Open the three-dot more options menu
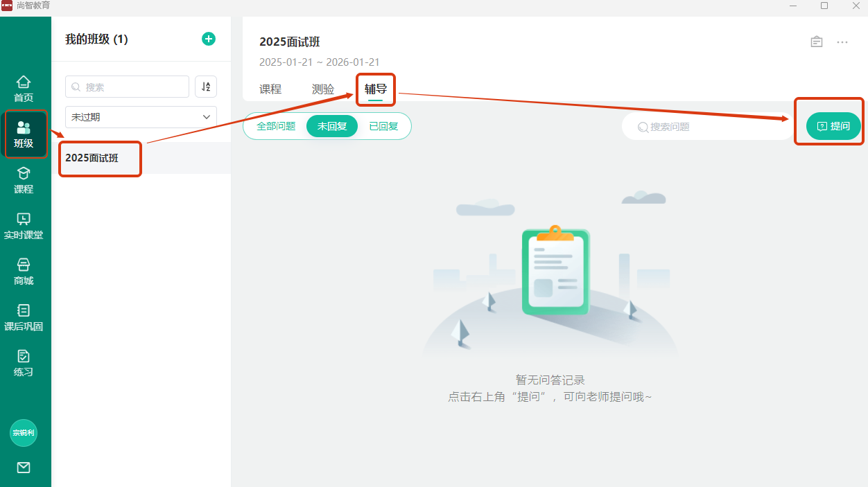 click(842, 42)
